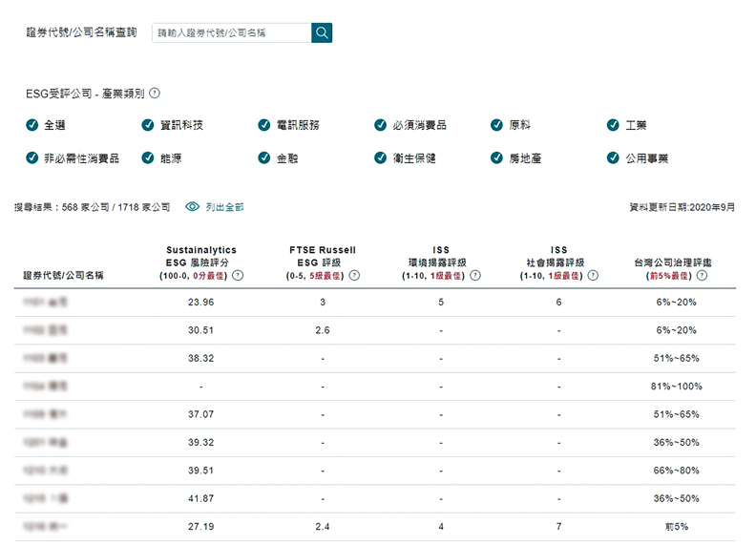The image size is (756, 545).
Task: Click the search magnifier button
Action: click(x=322, y=32)
